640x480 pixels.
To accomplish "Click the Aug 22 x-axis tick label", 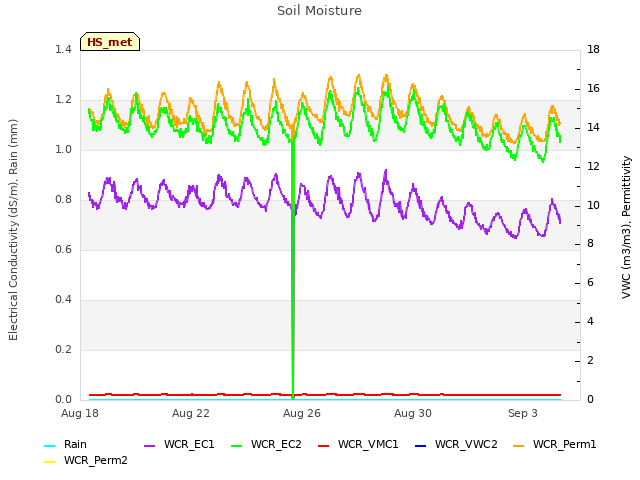I will click(x=191, y=413).
